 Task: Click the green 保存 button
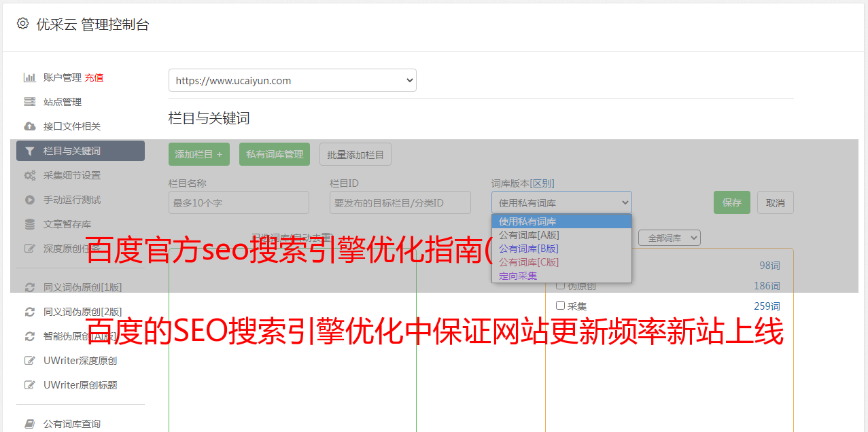click(732, 202)
